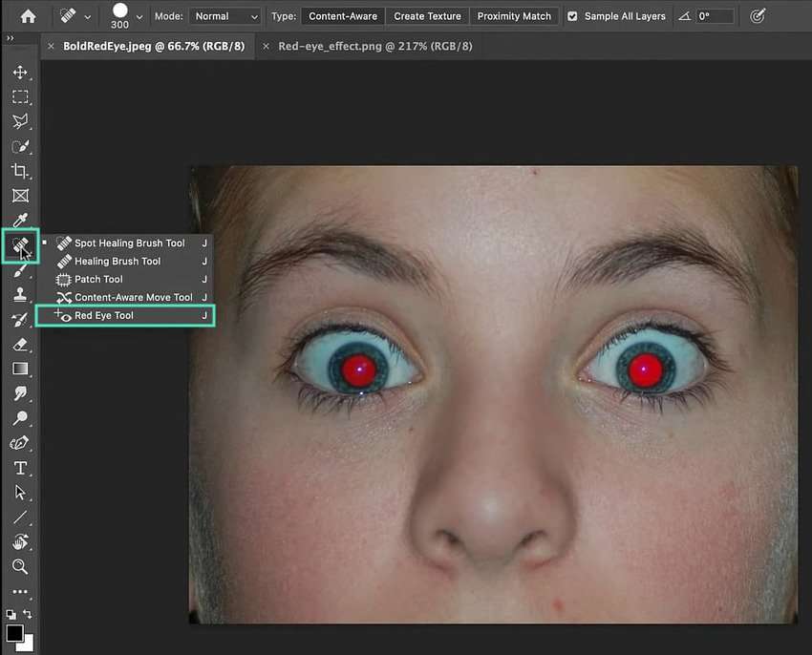Choose the Eyedropper tool
This screenshot has height=655, width=812.
pyautogui.click(x=20, y=221)
